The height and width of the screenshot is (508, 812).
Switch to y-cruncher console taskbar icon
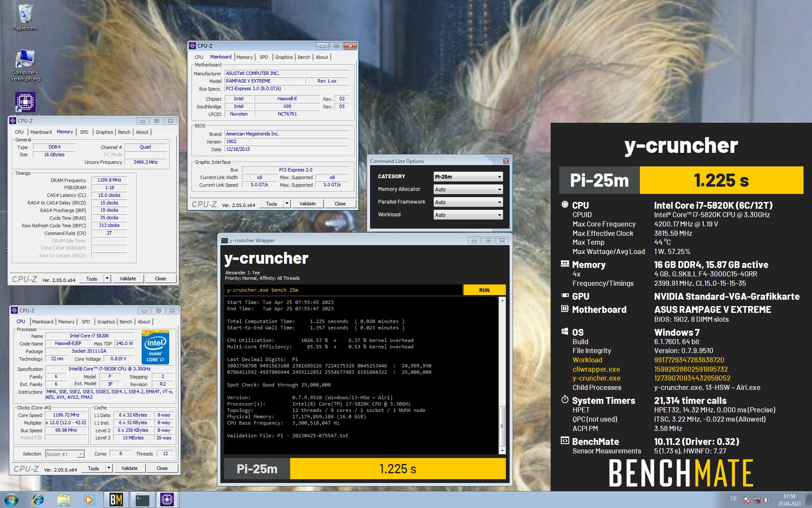[142, 500]
